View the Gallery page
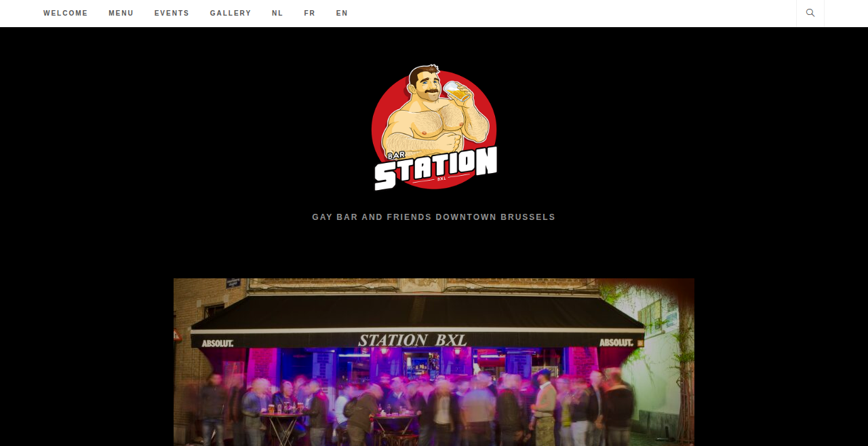 pyautogui.click(x=231, y=14)
